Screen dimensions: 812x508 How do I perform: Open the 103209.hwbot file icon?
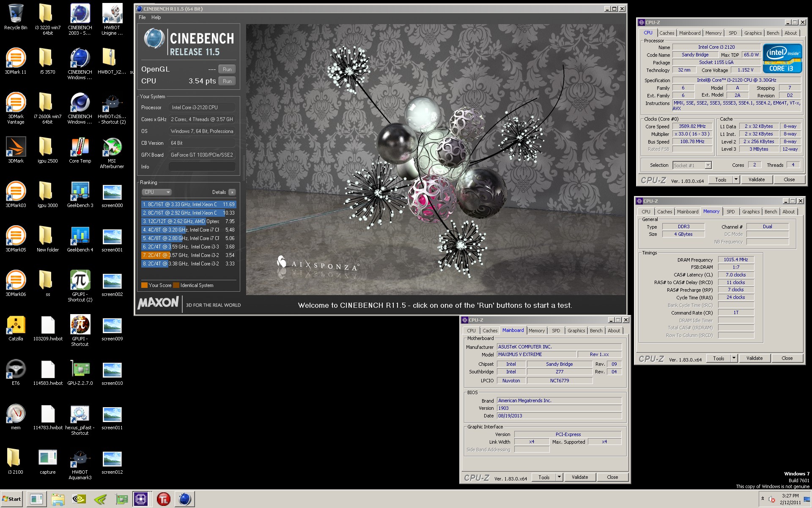[x=48, y=328]
